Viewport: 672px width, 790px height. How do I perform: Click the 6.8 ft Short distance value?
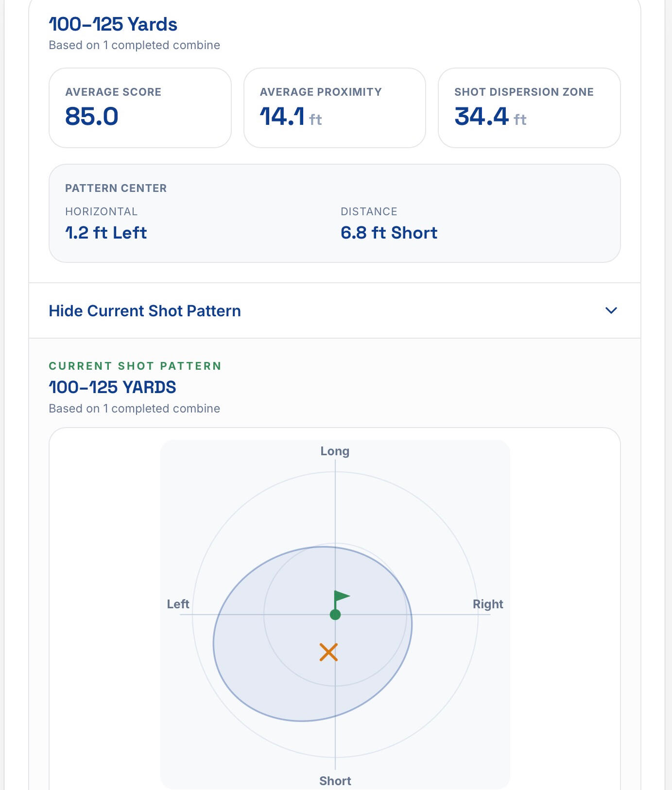(x=389, y=233)
